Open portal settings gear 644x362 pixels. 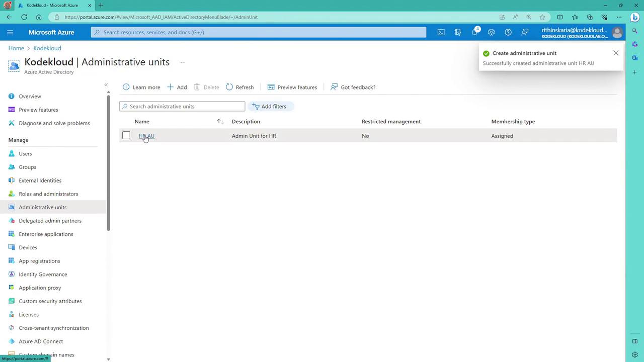coord(491,32)
